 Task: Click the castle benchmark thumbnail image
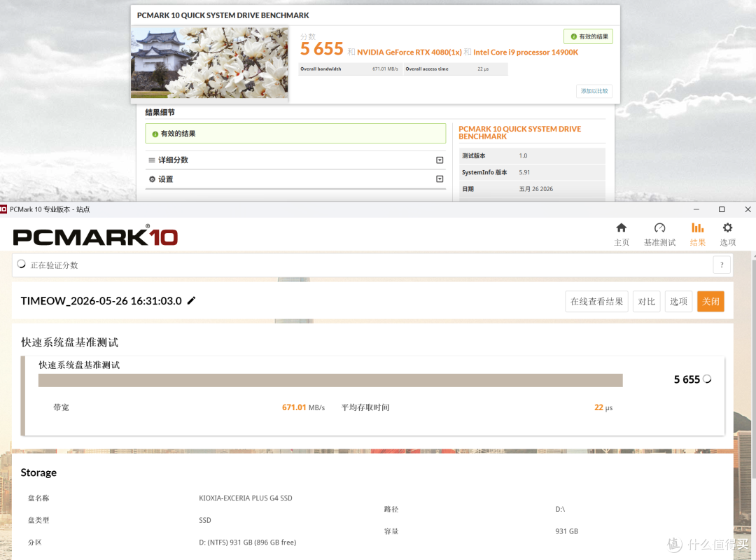(209, 63)
